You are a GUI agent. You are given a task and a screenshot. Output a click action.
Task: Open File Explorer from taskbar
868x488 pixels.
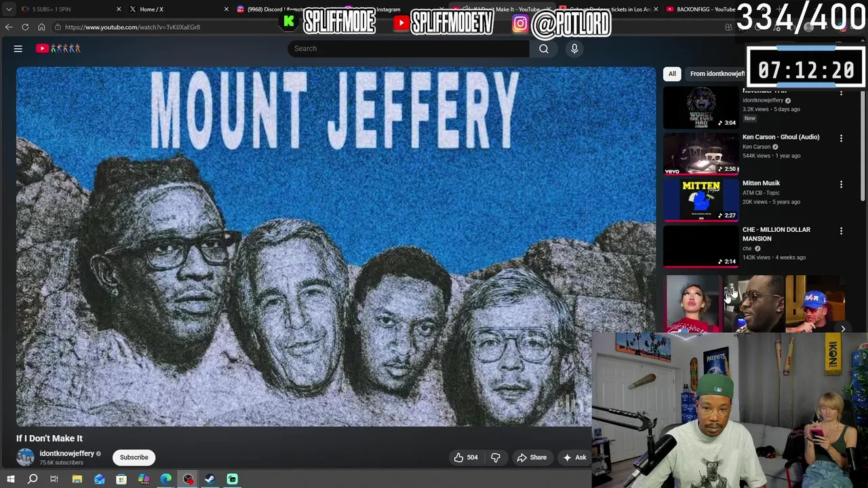(x=77, y=479)
